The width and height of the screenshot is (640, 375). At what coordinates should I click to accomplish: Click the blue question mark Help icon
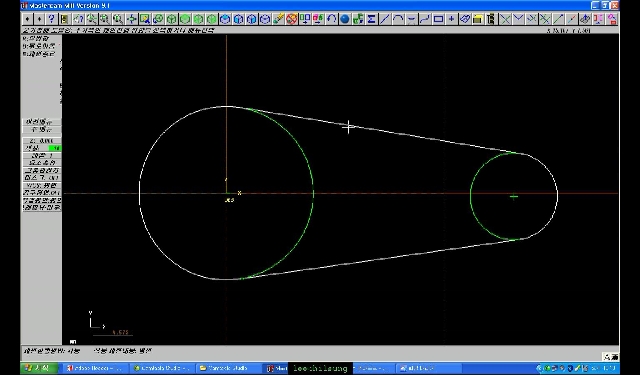(51, 19)
